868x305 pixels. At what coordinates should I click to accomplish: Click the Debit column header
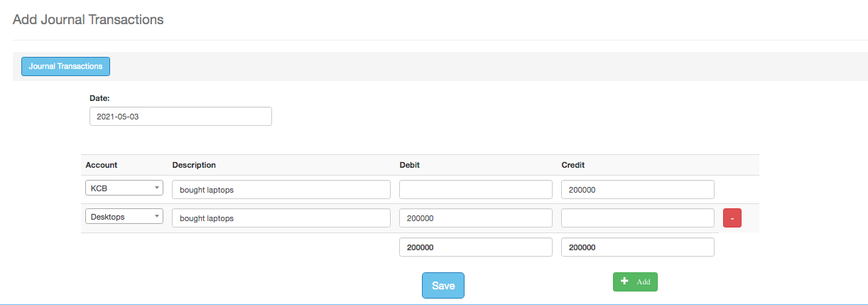tap(411, 165)
